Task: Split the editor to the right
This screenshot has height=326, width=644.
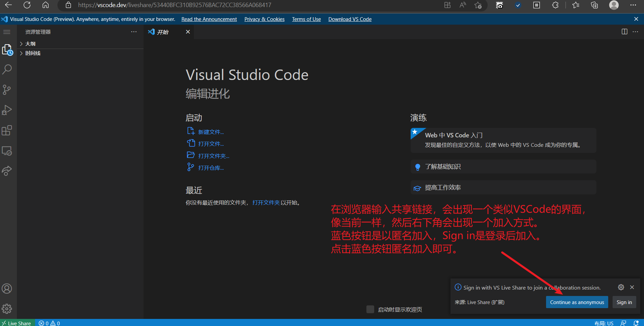Action: point(624,32)
